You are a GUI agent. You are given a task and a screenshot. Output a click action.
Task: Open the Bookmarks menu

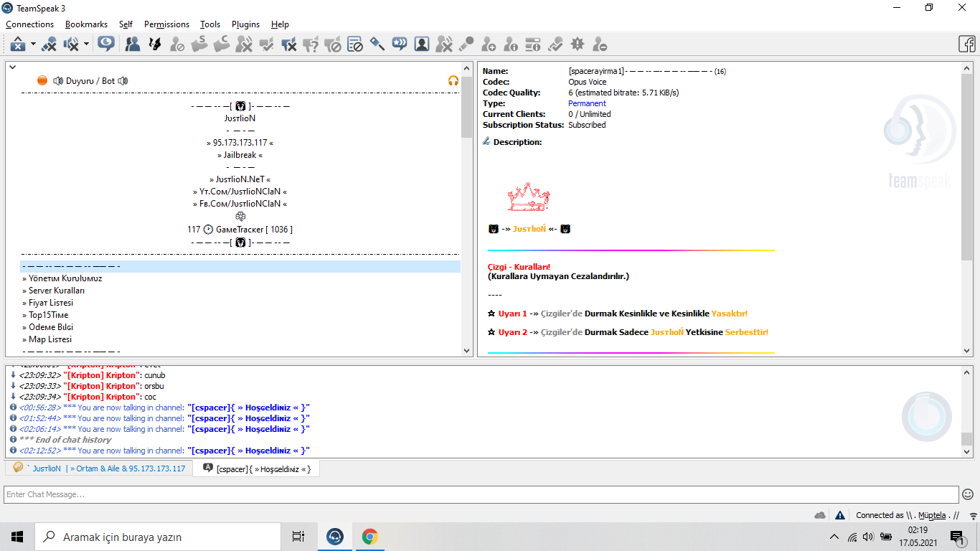(x=86, y=24)
